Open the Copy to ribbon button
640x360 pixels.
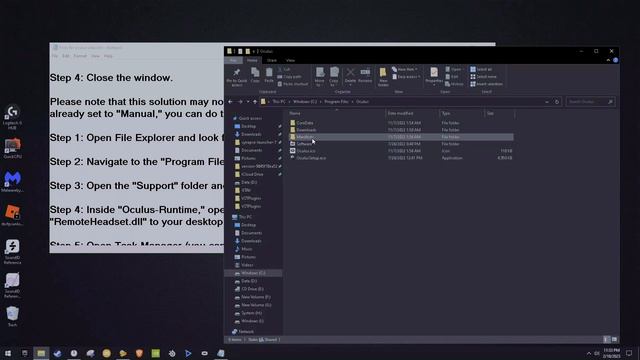(334, 76)
